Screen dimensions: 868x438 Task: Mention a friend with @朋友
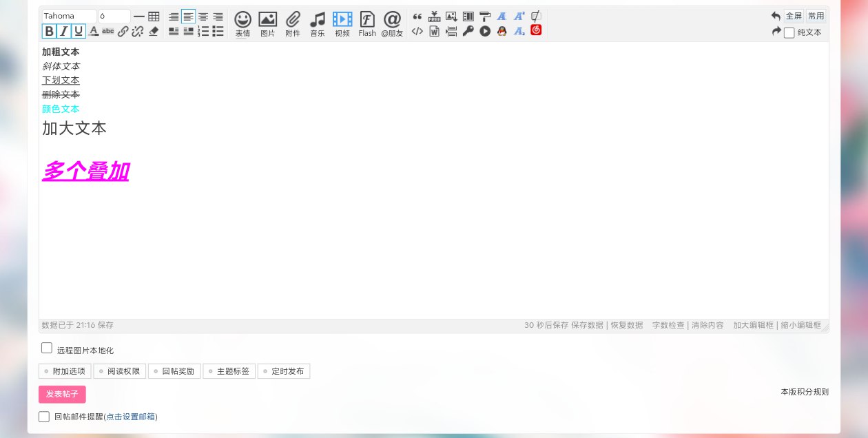click(x=392, y=23)
